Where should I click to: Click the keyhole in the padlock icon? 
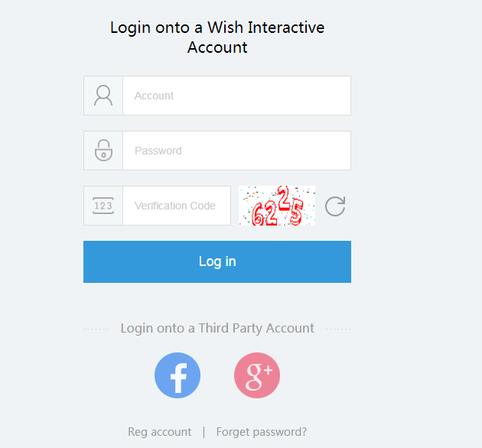pyautogui.click(x=103, y=155)
